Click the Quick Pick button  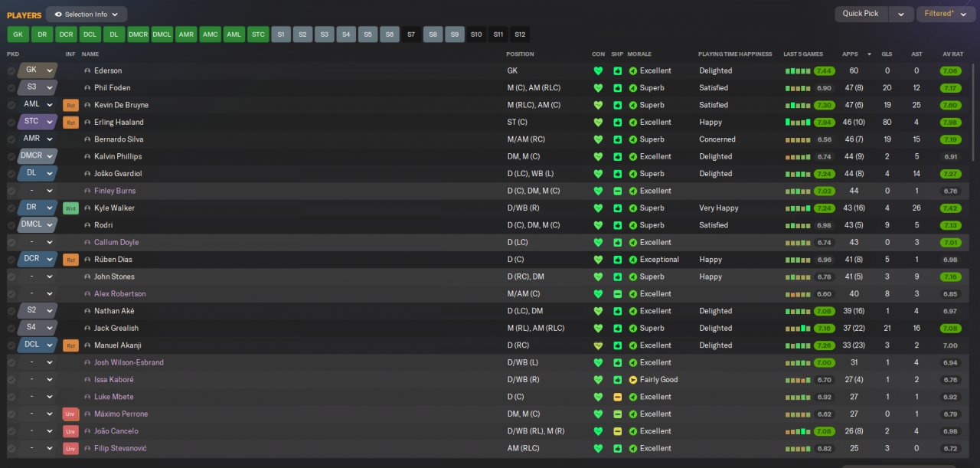click(861, 14)
